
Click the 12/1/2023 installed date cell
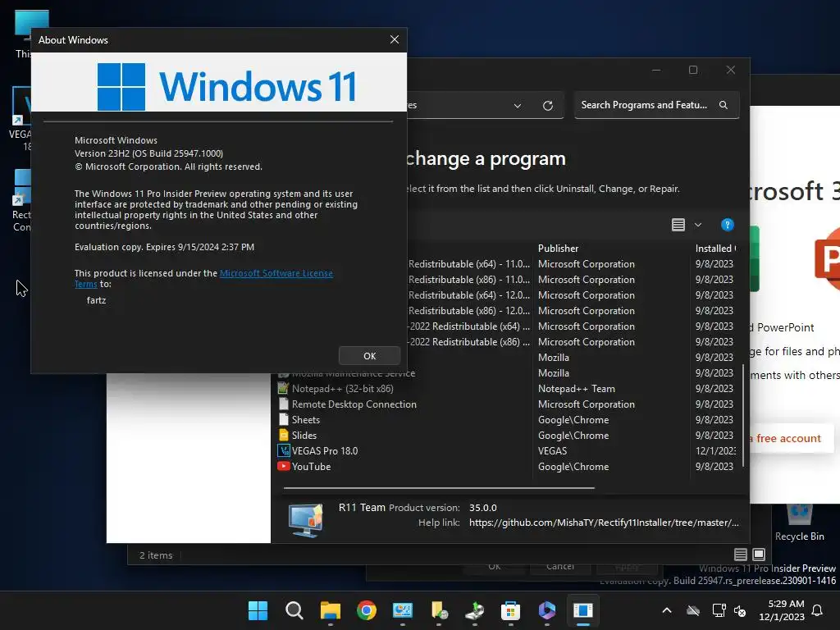715,451
